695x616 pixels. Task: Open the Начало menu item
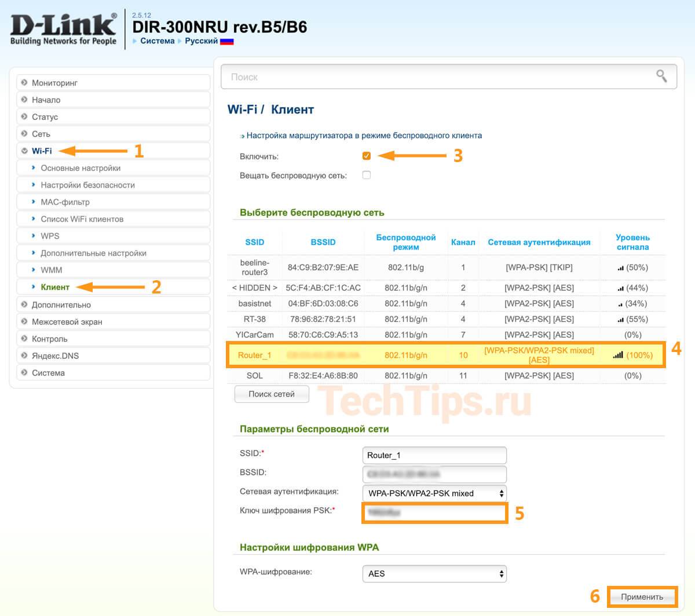[113, 100]
